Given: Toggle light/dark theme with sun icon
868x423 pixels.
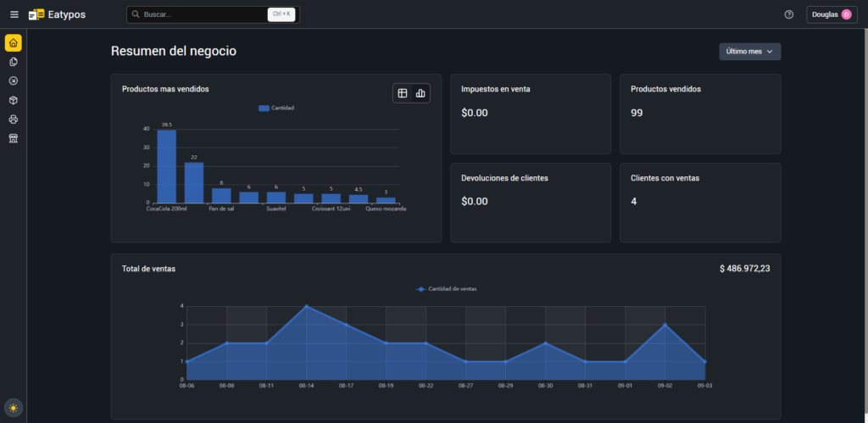Looking at the screenshot, I should point(13,408).
